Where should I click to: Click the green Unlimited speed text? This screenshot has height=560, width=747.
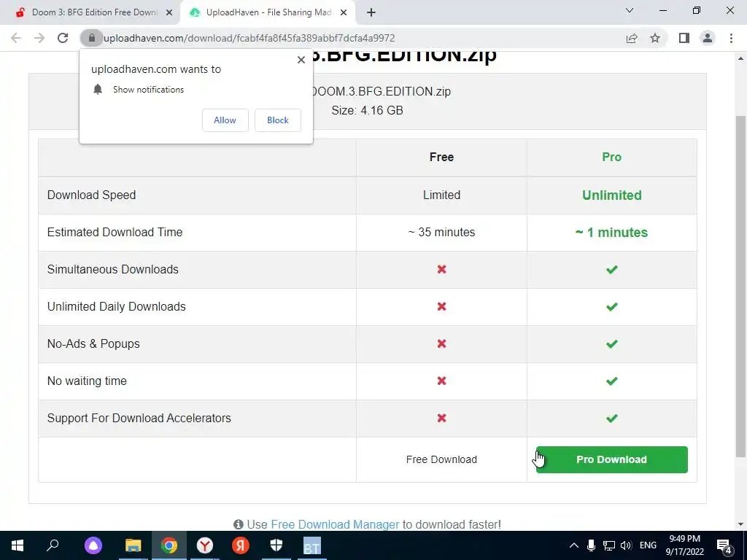[x=612, y=195]
